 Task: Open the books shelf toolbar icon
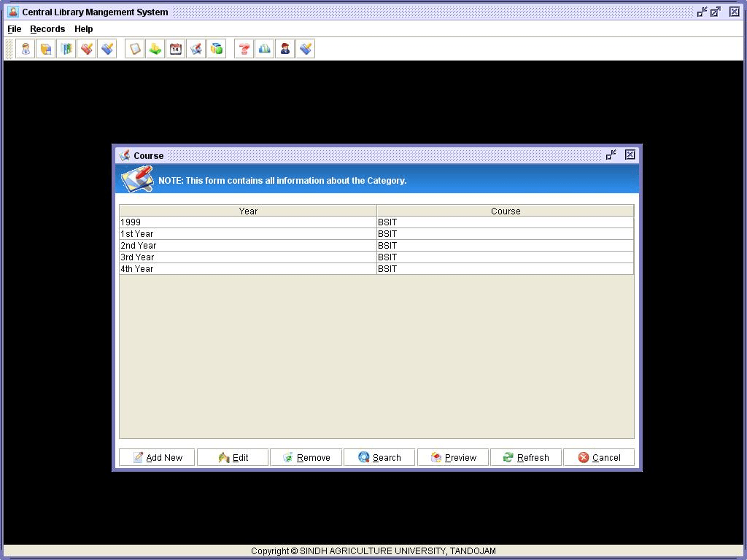coord(66,49)
